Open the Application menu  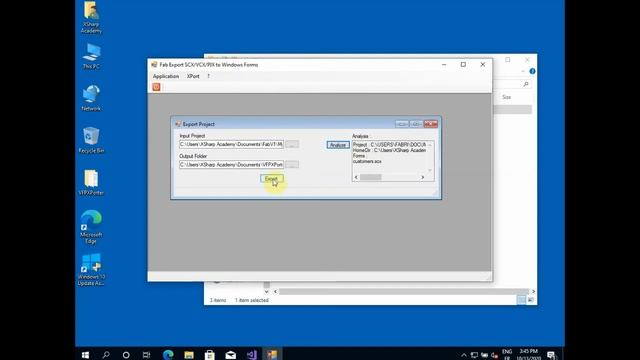click(x=166, y=76)
